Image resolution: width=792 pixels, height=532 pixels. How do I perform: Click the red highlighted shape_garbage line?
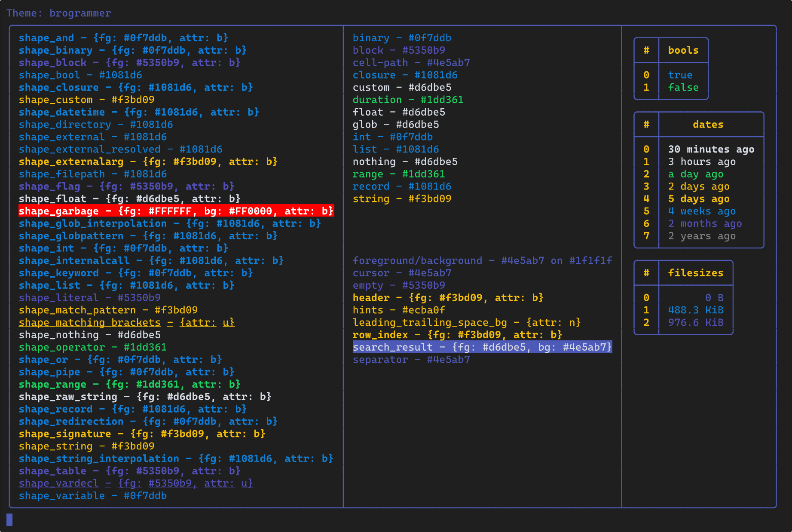[176, 211]
